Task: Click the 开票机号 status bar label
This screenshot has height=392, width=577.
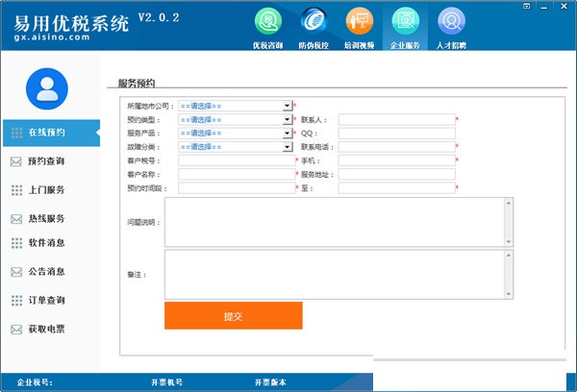Action: tap(166, 382)
